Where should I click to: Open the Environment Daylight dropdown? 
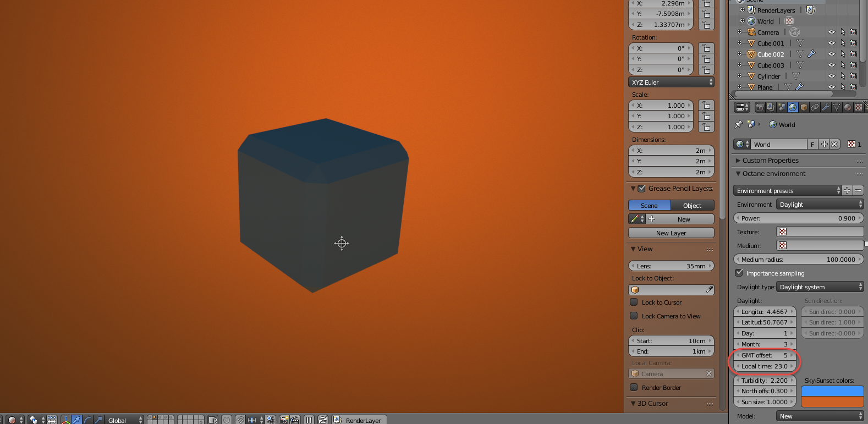(x=820, y=204)
